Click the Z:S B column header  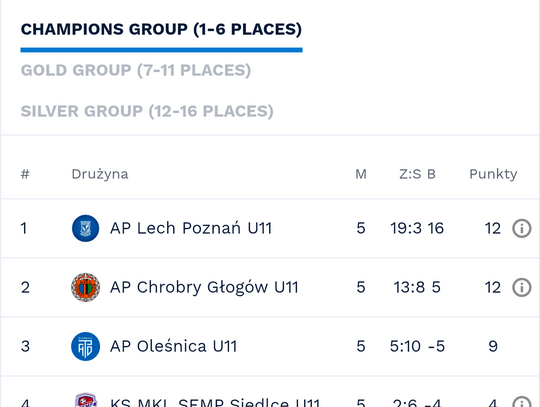coord(417,174)
